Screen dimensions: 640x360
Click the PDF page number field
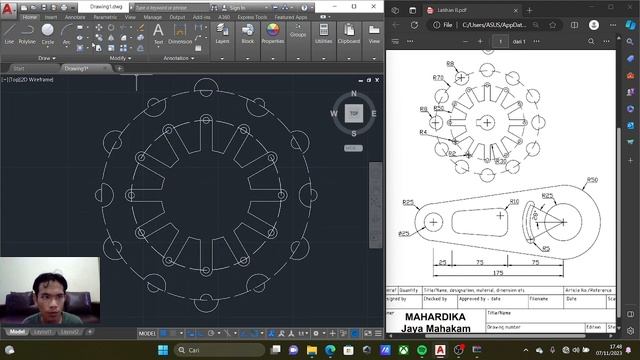500,41
